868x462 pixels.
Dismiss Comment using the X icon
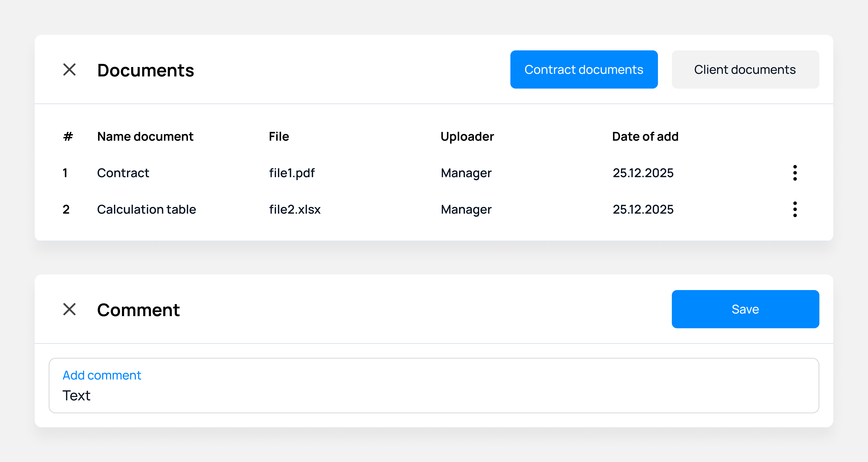(x=70, y=309)
